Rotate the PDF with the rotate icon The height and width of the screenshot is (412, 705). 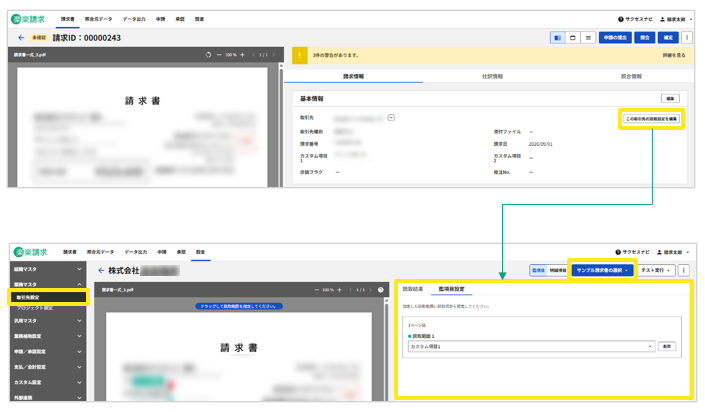[x=208, y=55]
